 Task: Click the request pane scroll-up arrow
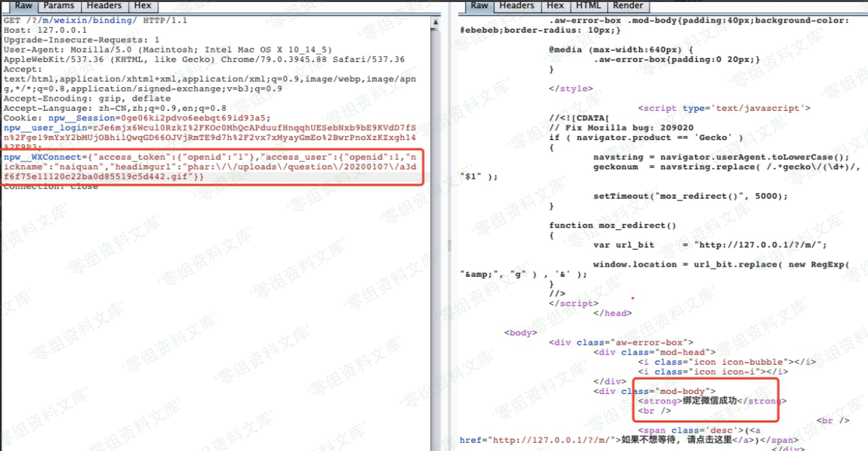click(436, 22)
